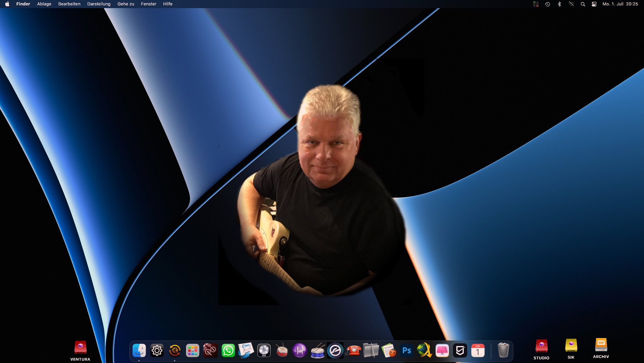
Task: Open the Apple menu
Action: (7, 4)
